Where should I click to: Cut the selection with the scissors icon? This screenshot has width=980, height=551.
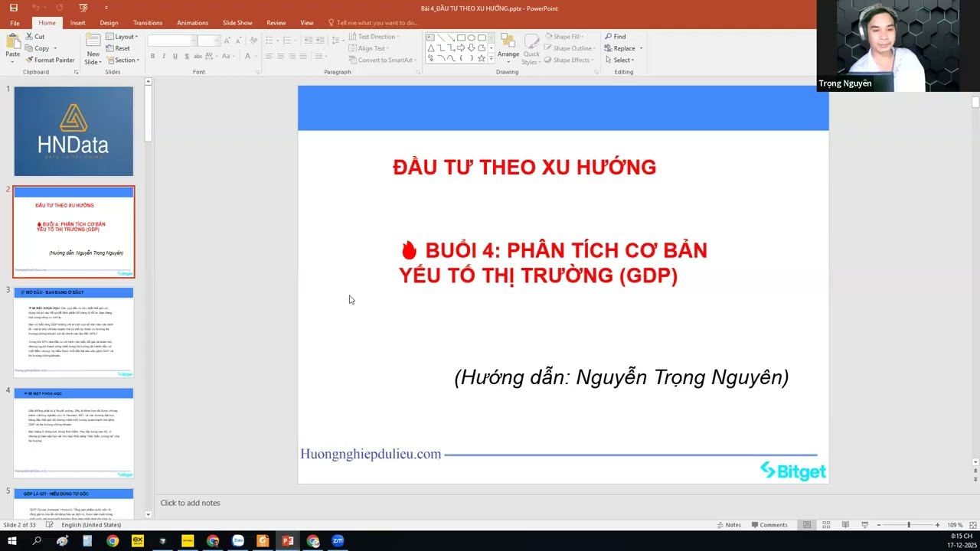click(34, 37)
